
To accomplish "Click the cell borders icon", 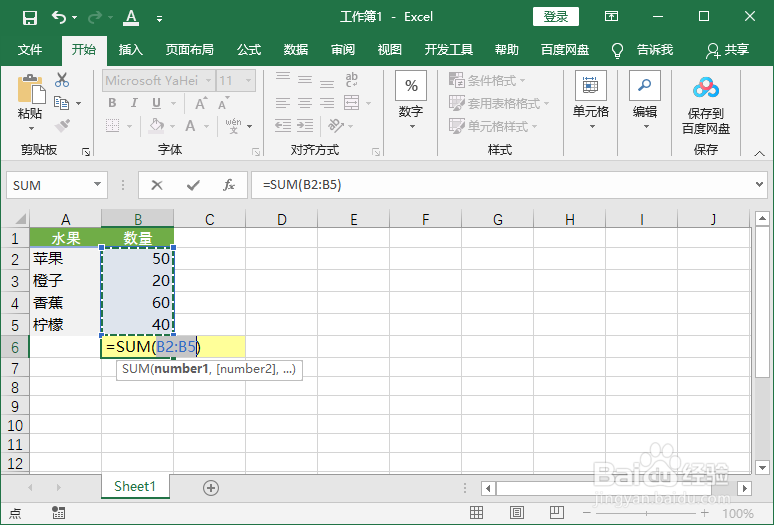I will pos(113,125).
